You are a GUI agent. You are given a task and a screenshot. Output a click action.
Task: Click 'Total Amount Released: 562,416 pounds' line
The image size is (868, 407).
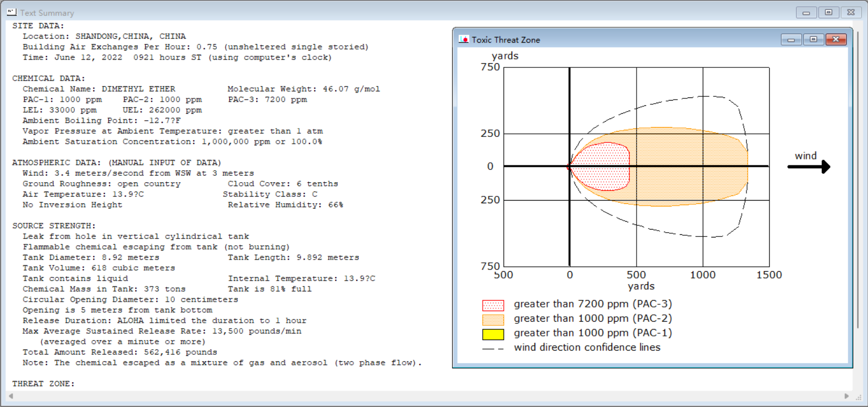pyautogui.click(x=120, y=352)
